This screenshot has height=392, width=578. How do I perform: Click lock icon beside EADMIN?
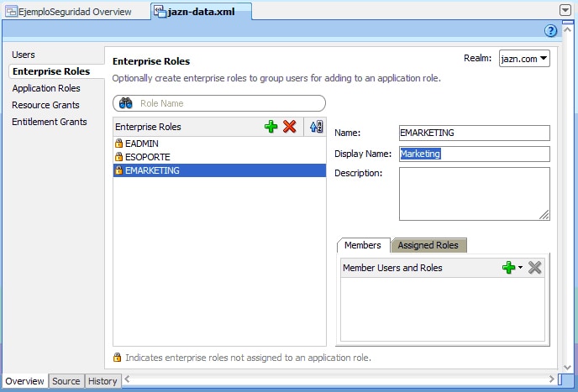click(118, 143)
